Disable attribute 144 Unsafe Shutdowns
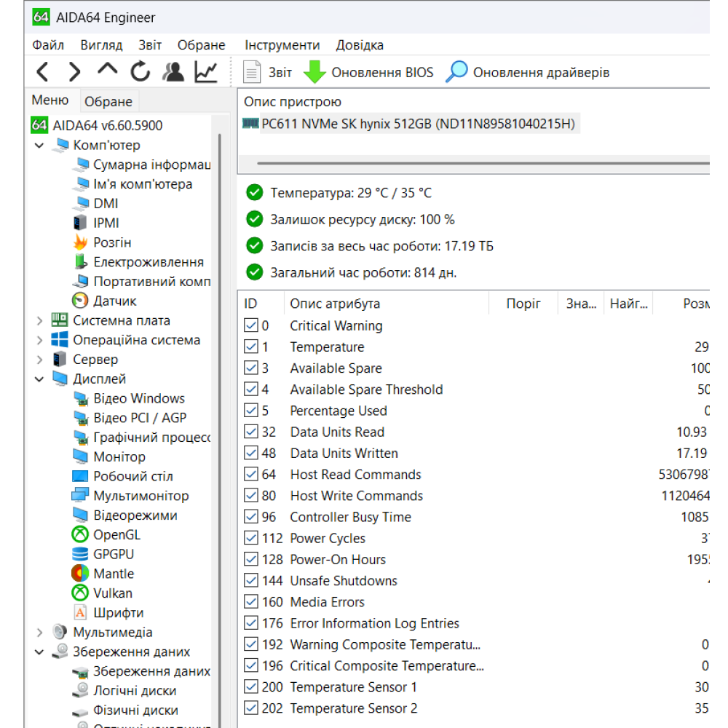The image size is (728, 728). pyautogui.click(x=252, y=580)
